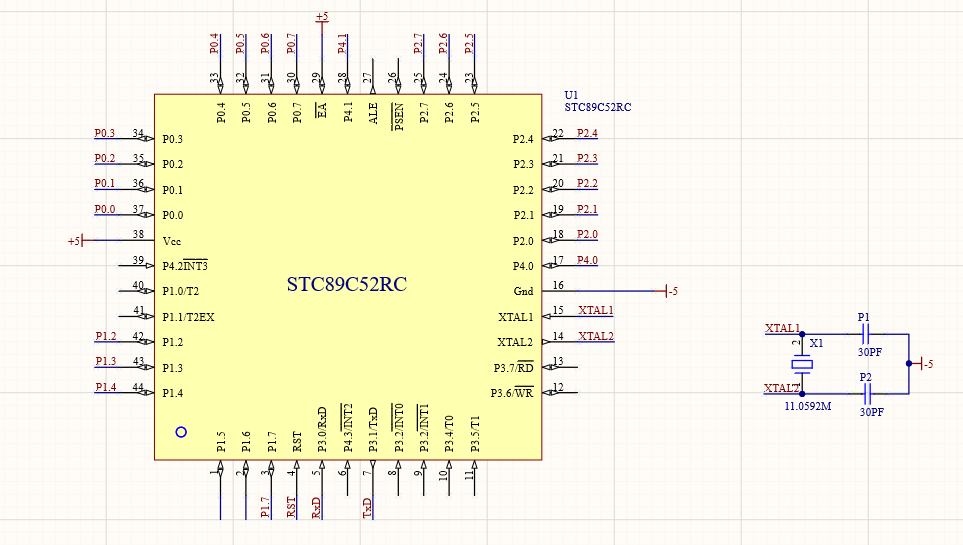Select the 30PF value under P1
This screenshot has width=963, height=545.
click(x=870, y=352)
